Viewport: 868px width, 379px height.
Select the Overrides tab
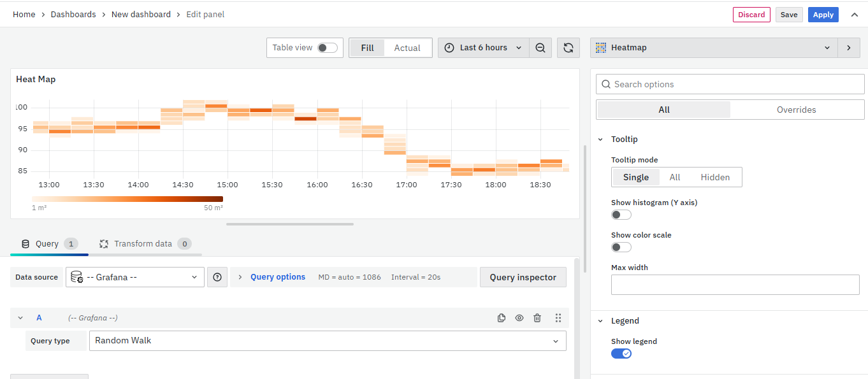(x=796, y=110)
